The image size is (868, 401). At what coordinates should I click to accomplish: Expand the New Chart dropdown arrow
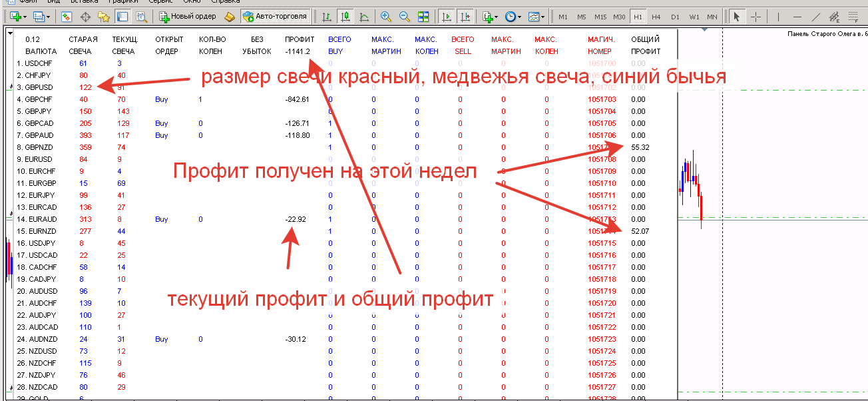click(24, 17)
